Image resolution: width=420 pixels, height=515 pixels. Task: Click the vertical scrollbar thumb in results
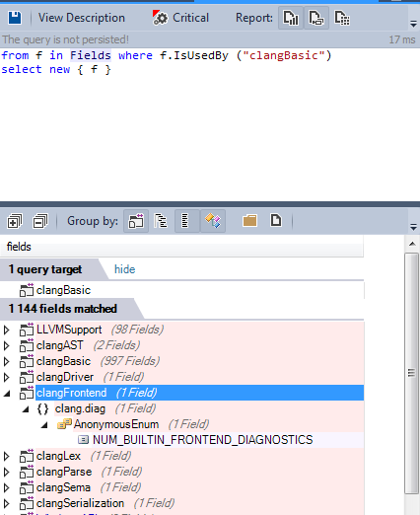coord(411,373)
